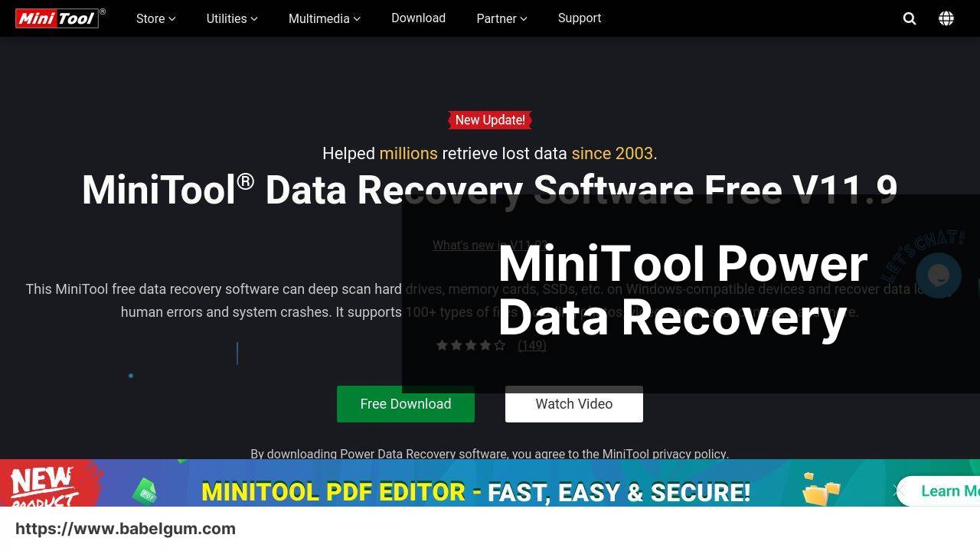Open the Let's Chat bubble
The width and height of the screenshot is (980, 551).
(939, 275)
